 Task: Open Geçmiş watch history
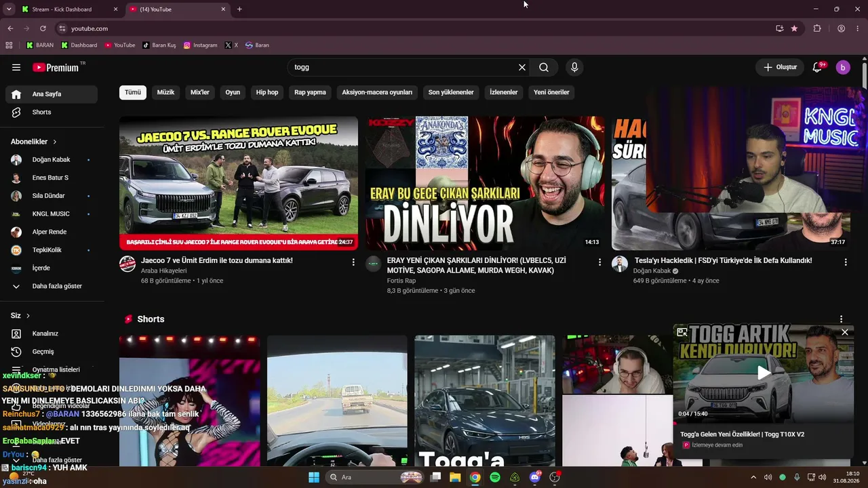point(52,352)
